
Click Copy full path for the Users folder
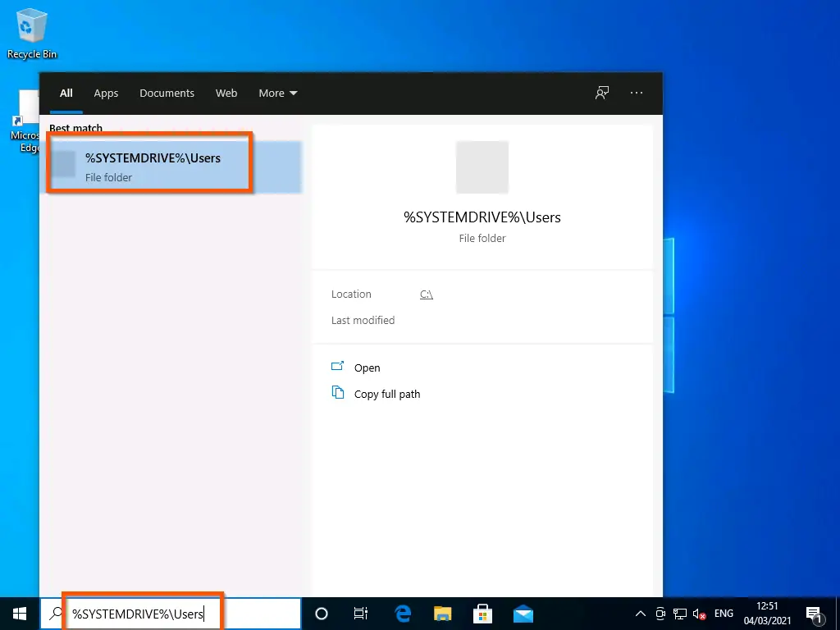coord(386,394)
